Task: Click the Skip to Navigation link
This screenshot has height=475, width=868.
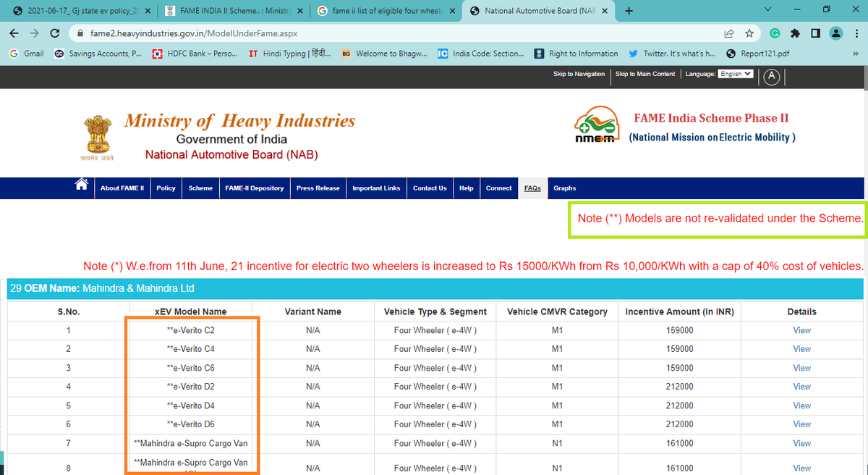Action: point(579,74)
